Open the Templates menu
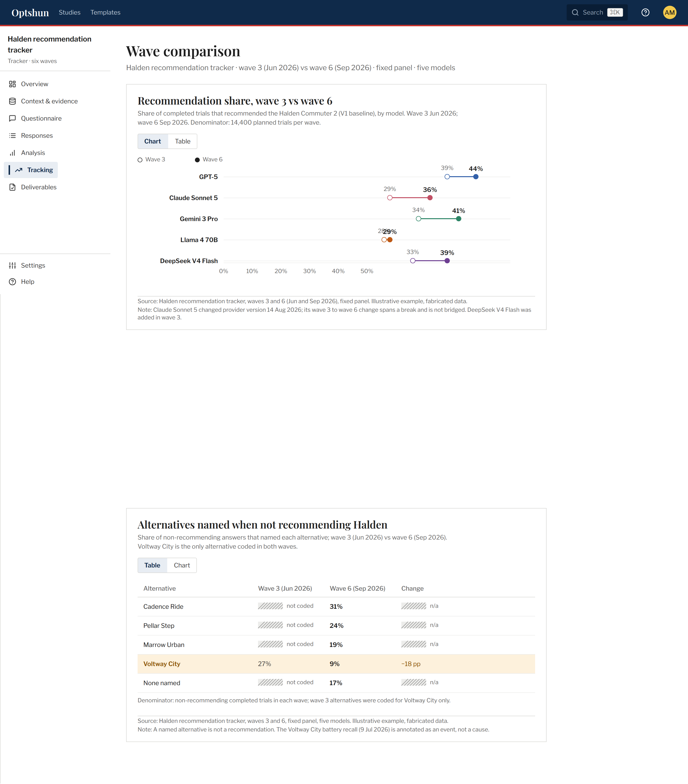688x784 pixels. click(x=106, y=13)
